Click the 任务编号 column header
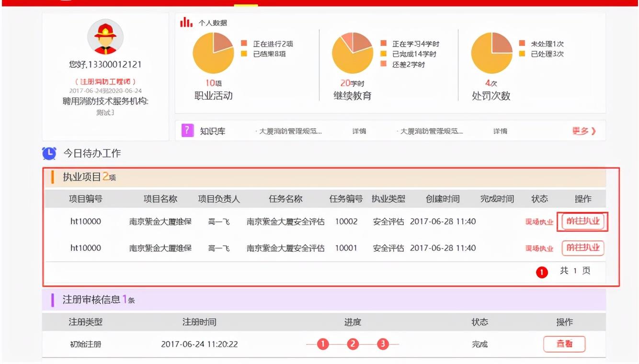Viewport: 639px width, 364px height. pos(346,199)
